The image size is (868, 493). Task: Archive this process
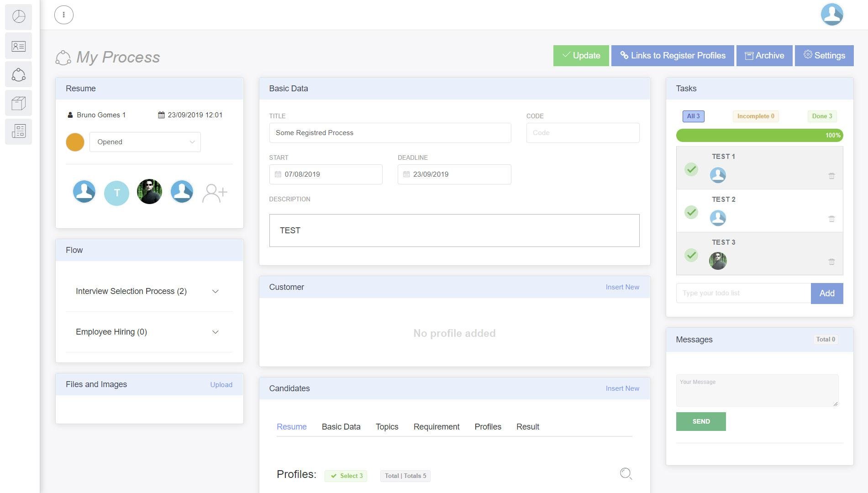pos(764,56)
